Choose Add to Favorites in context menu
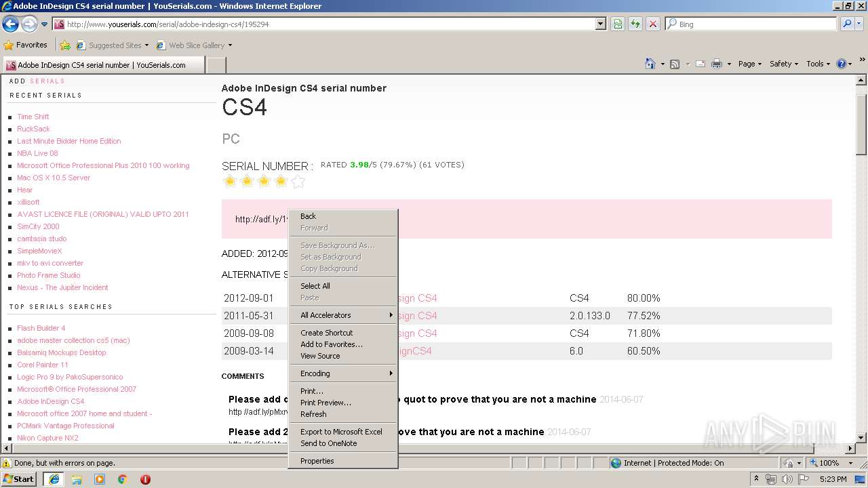The width and height of the screenshot is (868, 488). 342,344
